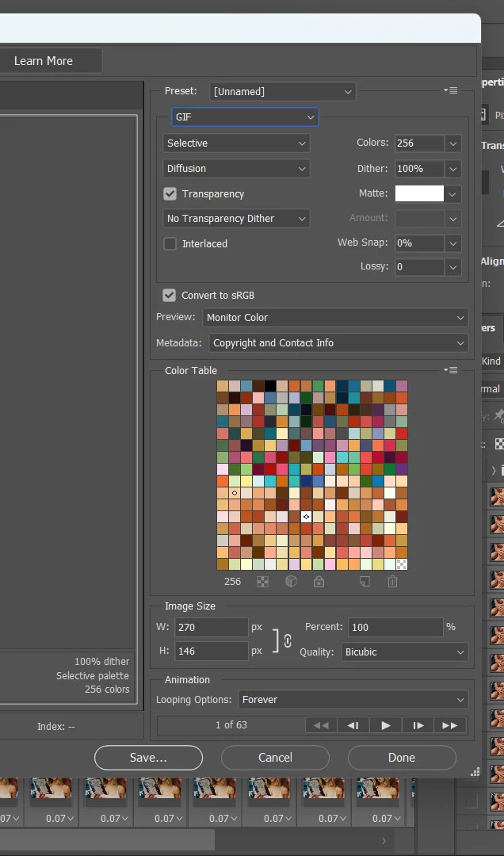Click the Lossy value field
Screen dimensions: 504x856
[419, 268]
